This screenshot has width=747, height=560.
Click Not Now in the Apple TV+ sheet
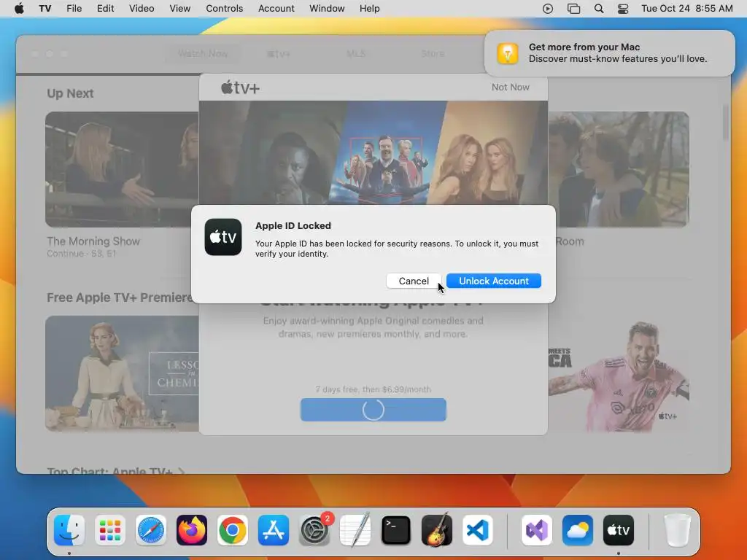(x=510, y=87)
